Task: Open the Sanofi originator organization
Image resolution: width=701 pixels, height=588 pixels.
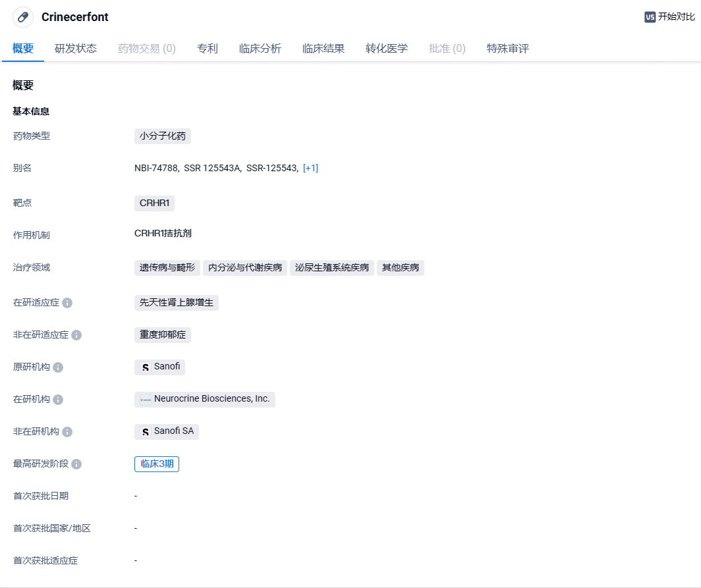Action: pos(159,367)
